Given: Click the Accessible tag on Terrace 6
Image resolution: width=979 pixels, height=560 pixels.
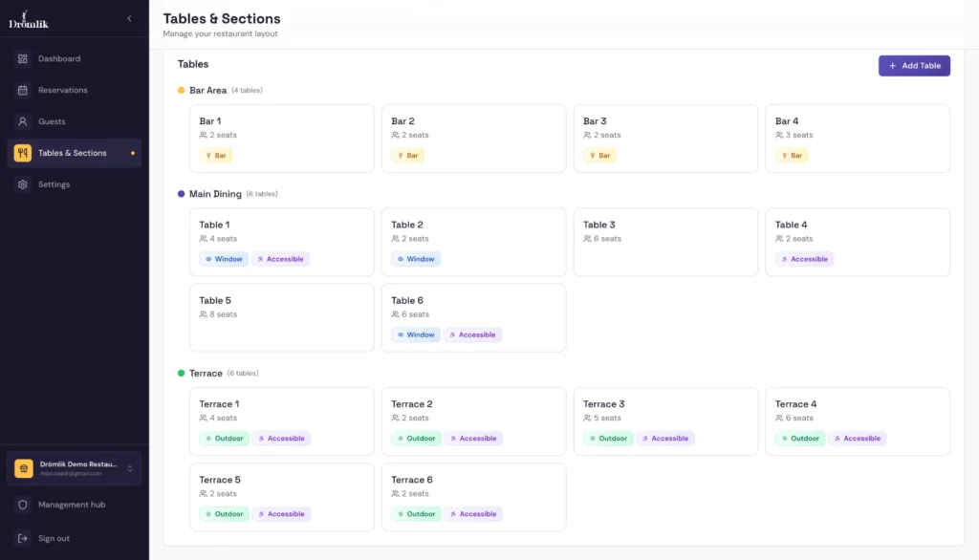Looking at the screenshot, I should (x=473, y=514).
